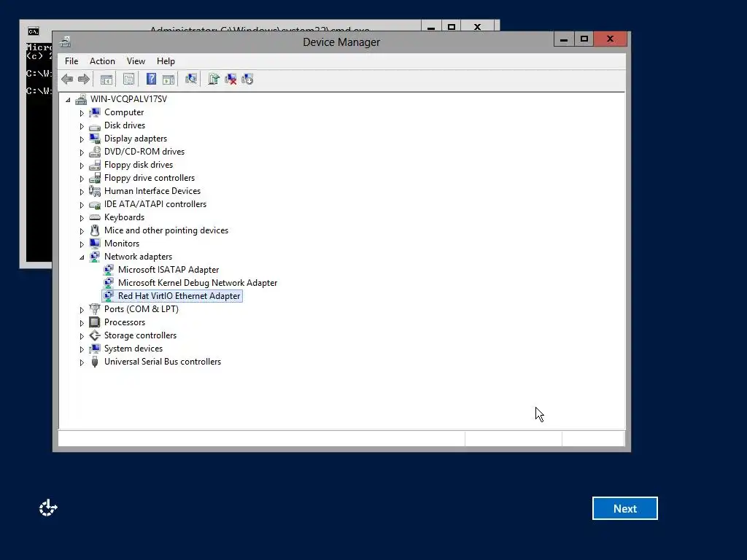Click the Back arrow toolbar icon
Viewport: 747px width, 560px height.
coord(67,79)
